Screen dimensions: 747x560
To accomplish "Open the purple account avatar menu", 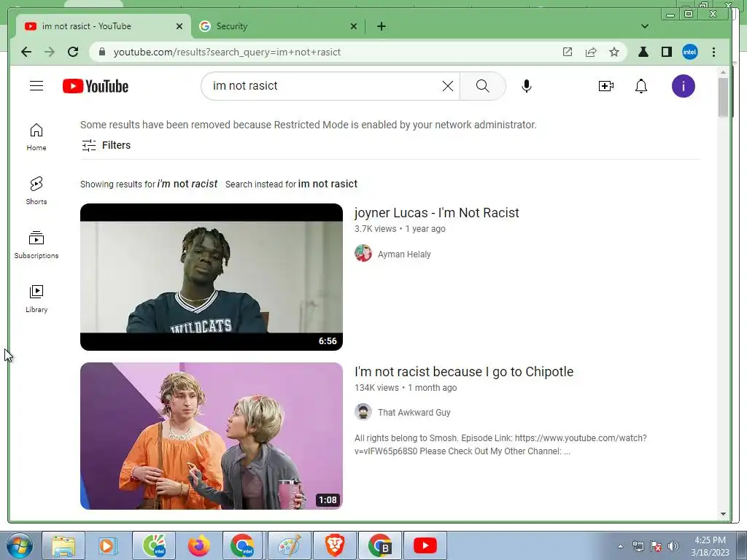I will tap(683, 86).
